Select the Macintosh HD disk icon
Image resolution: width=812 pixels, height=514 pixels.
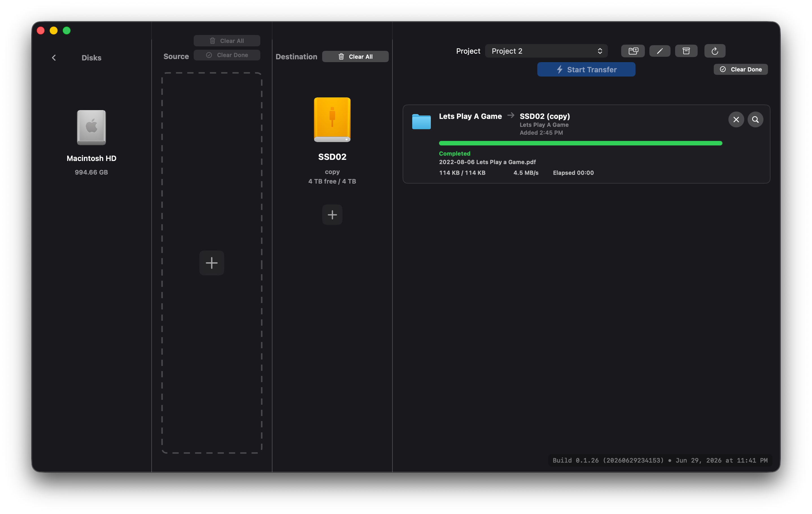pyautogui.click(x=91, y=127)
